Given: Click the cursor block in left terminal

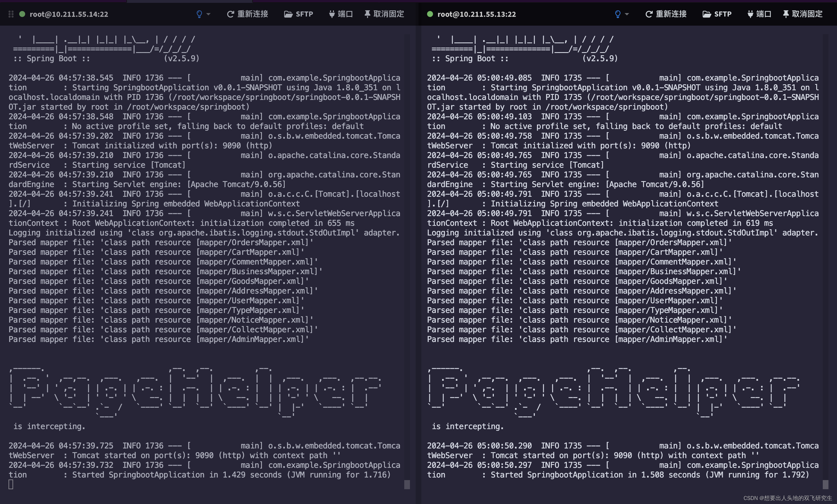Looking at the screenshot, I should [11, 484].
